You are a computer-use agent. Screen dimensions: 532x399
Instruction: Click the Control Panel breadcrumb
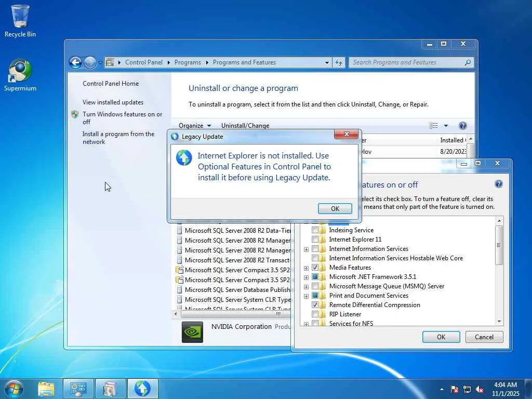[x=144, y=62]
